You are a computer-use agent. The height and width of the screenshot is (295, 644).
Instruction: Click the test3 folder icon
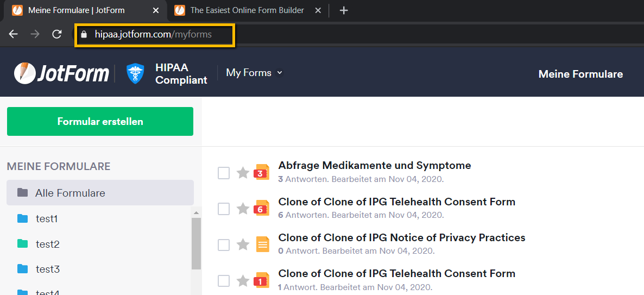pyautogui.click(x=23, y=269)
